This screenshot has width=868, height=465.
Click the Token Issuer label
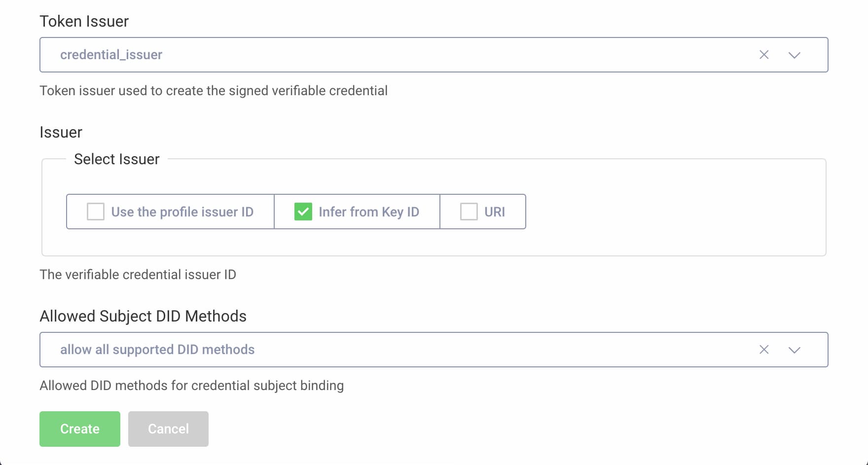coord(84,21)
